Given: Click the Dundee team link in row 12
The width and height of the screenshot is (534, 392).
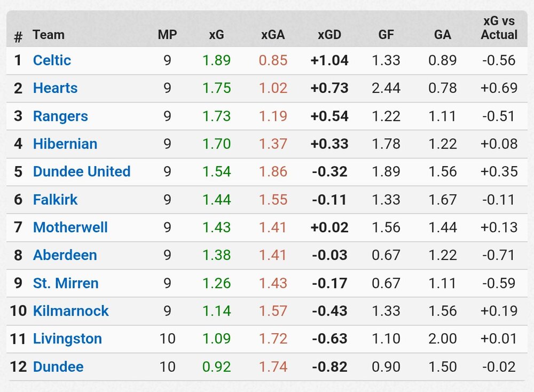Looking at the screenshot, I should (58, 367).
